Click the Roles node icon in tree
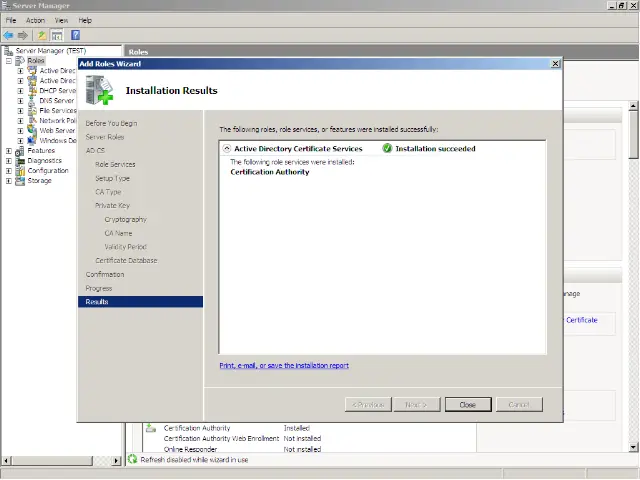This screenshot has width=640, height=480. [20, 61]
